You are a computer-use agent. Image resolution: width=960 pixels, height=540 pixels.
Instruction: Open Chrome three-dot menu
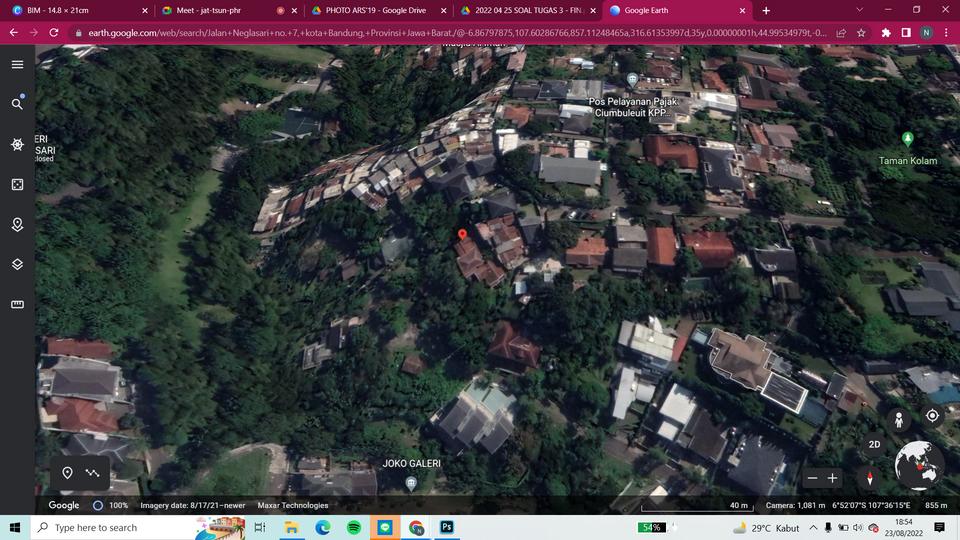[946, 32]
